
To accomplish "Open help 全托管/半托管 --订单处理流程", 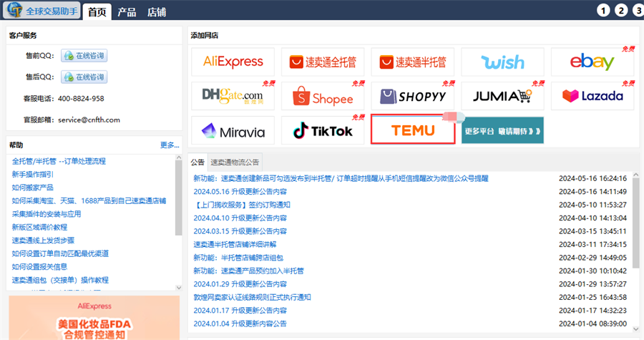I will 59,161.
